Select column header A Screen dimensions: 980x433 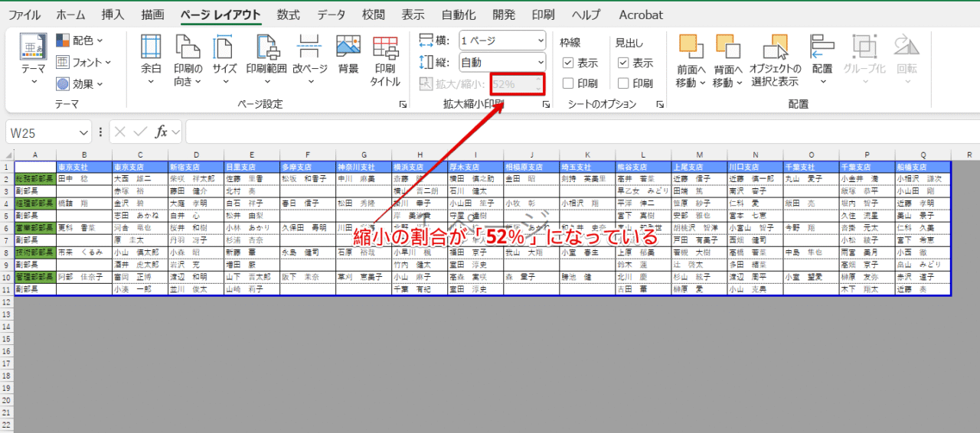coord(35,154)
